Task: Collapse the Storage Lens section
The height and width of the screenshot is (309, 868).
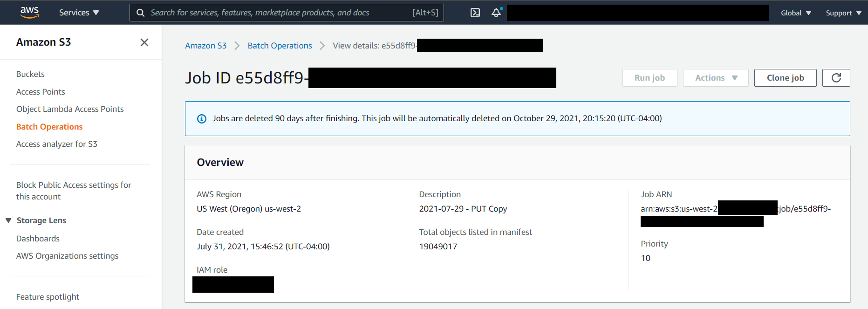Action: [x=7, y=220]
